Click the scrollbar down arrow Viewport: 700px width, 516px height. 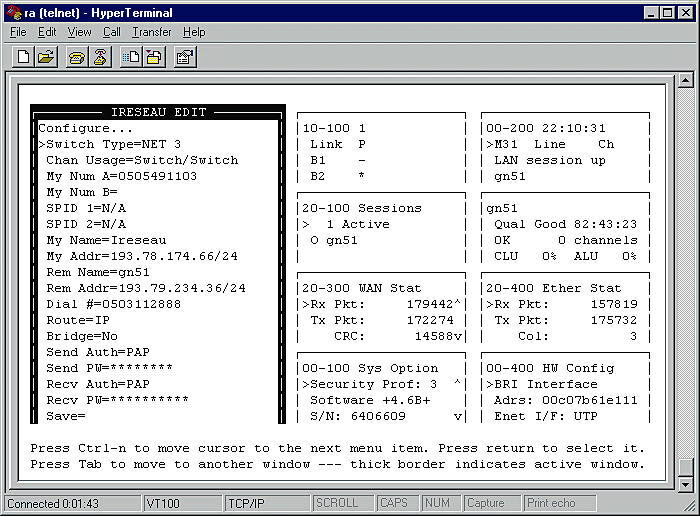click(685, 485)
